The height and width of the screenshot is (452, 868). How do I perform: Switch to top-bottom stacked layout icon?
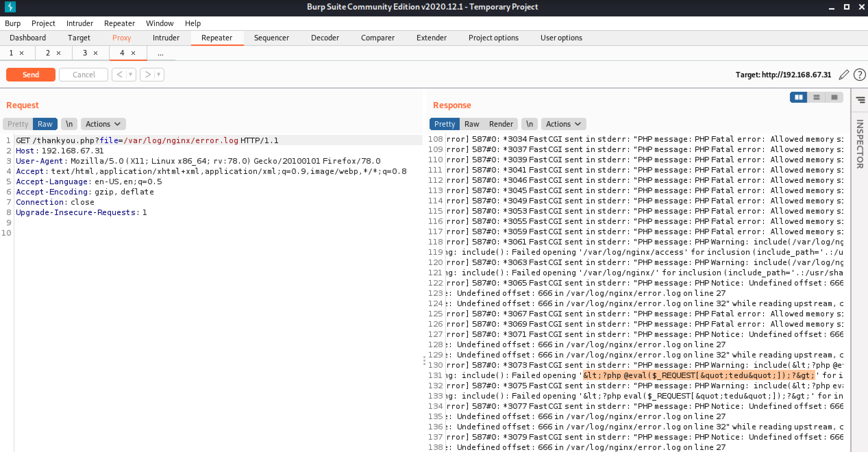point(817,98)
